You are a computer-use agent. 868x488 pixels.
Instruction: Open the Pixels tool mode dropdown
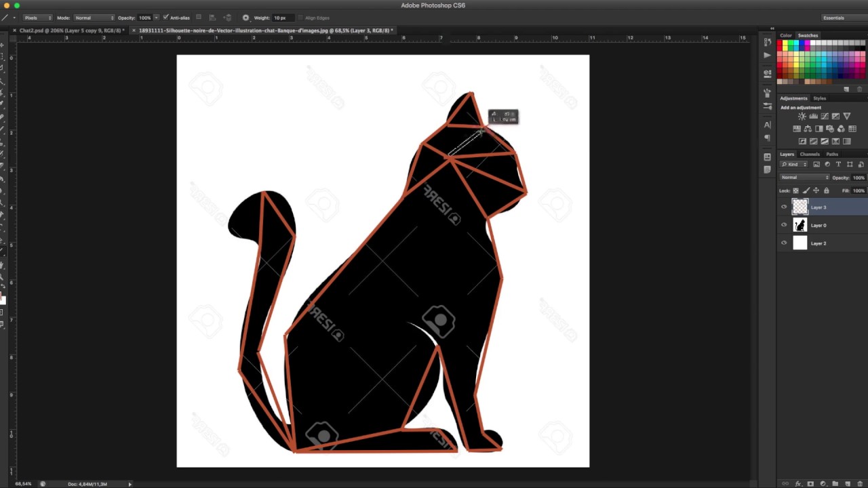38,18
